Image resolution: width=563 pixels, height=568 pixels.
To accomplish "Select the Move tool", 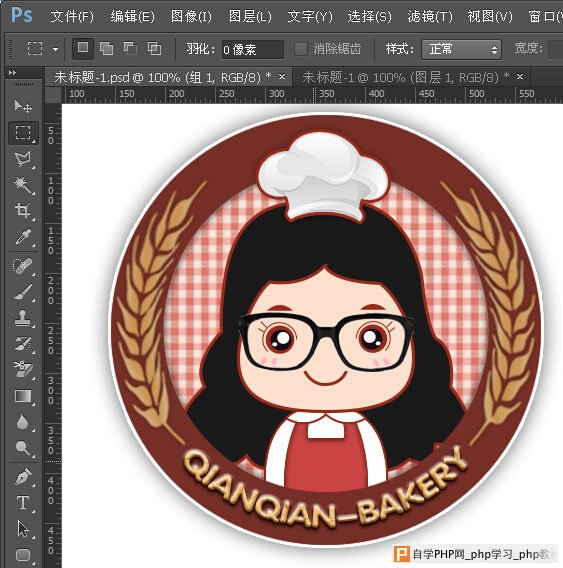I will [x=23, y=106].
